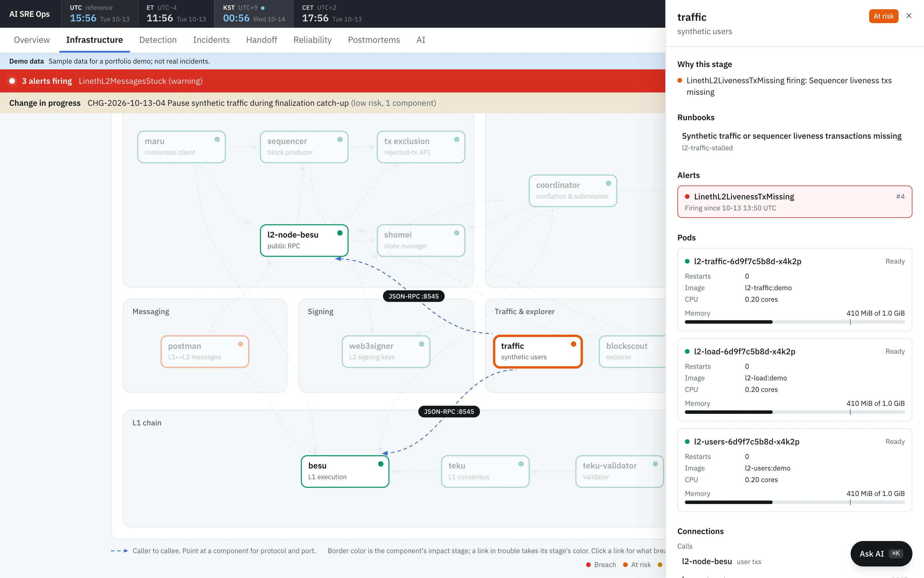Select the teku L1 consensus node

click(485, 471)
